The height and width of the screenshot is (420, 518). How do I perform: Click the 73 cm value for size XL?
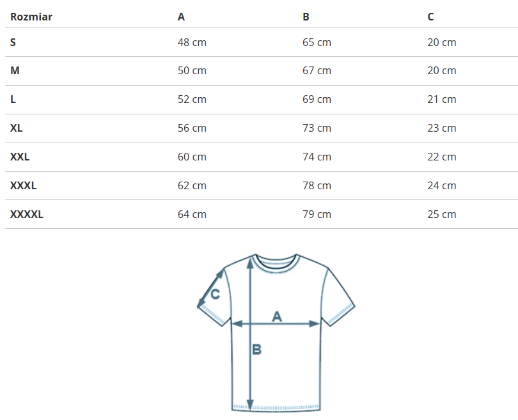pos(317,128)
